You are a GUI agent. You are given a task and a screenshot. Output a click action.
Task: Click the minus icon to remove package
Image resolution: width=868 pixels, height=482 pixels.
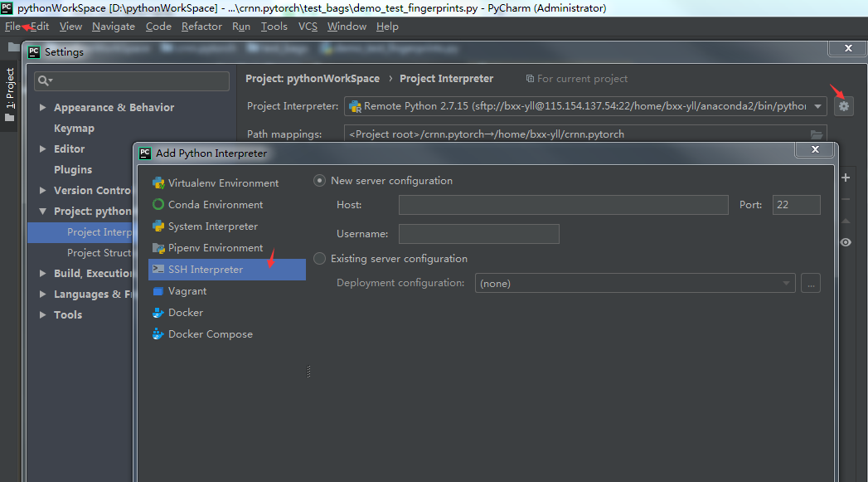(846, 199)
